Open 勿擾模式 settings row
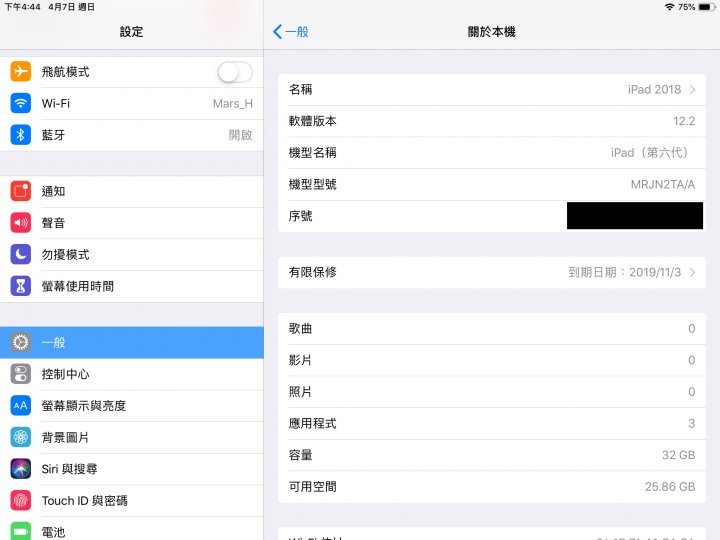Image resolution: width=720 pixels, height=540 pixels. (x=132, y=255)
